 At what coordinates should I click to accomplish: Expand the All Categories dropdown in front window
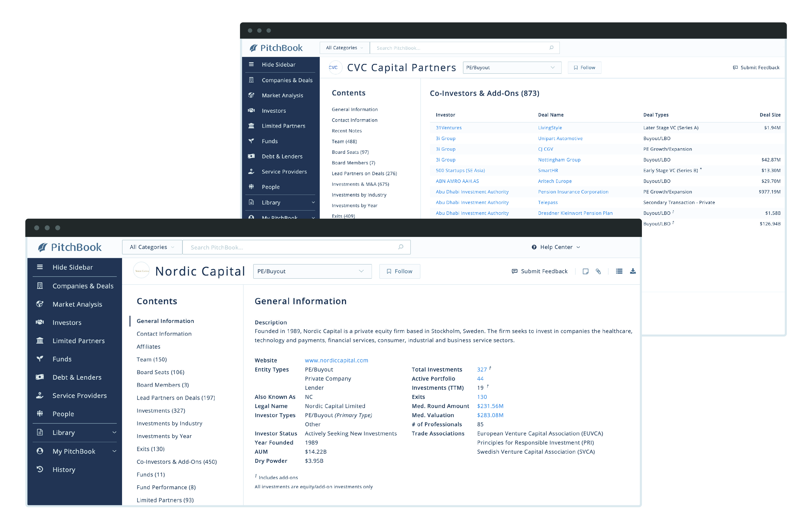[x=152, y=247]
